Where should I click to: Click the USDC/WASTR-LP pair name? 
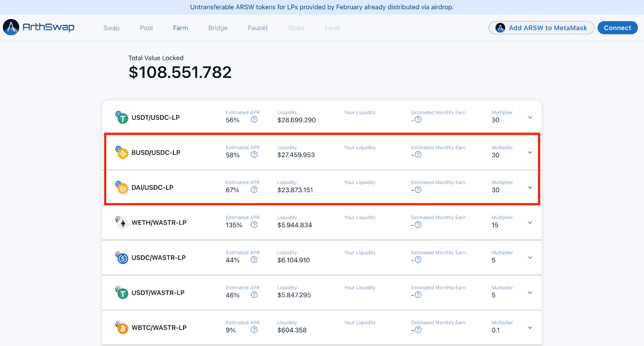tap(159, 258)
